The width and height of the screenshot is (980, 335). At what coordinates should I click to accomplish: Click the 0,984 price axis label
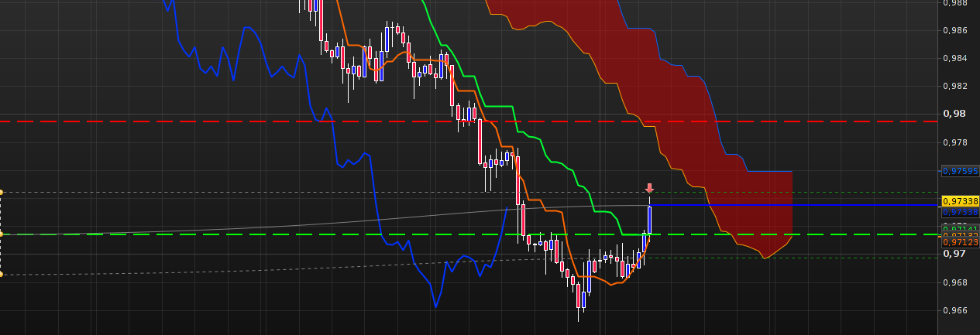coord(955,58)
